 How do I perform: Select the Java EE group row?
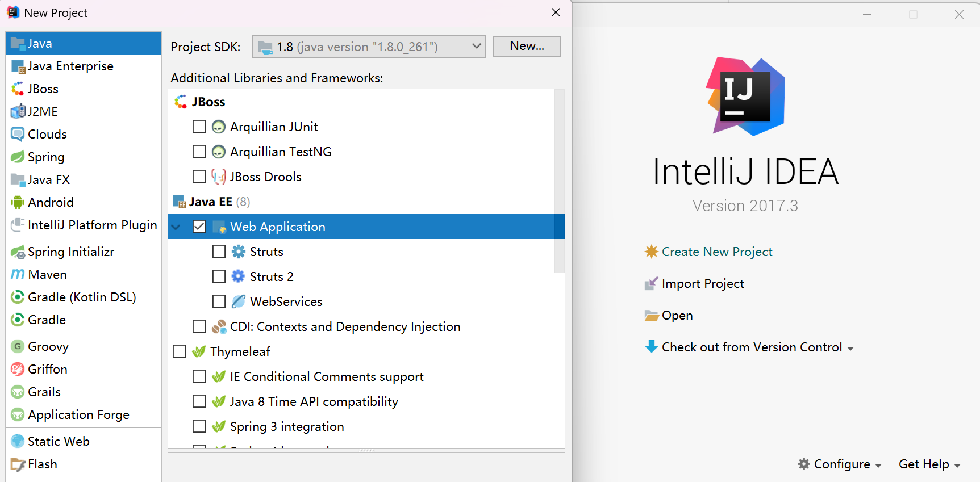[x=361, y=202]
